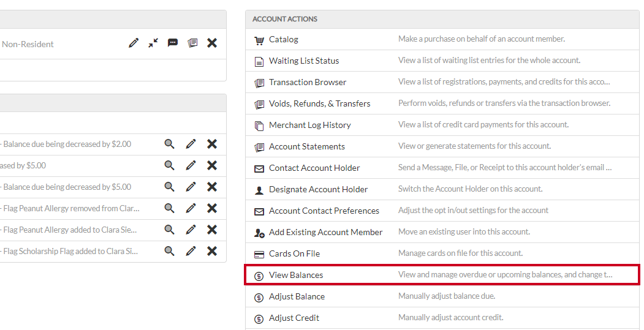Edit the Peanut Allergy removed log entry
The height and width of the screenshot is (330, 644).
click(191, 208)
